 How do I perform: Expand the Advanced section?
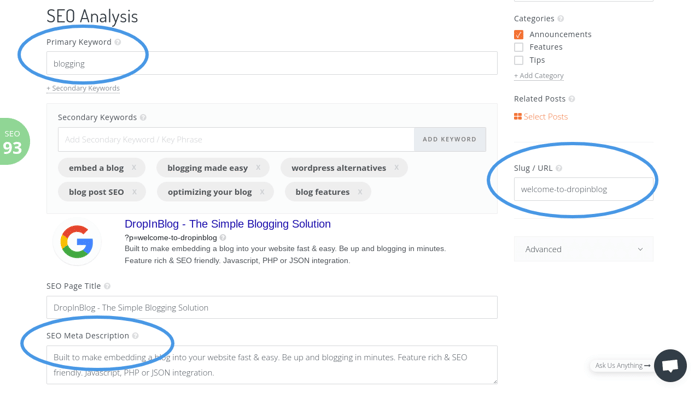point(583,249)
